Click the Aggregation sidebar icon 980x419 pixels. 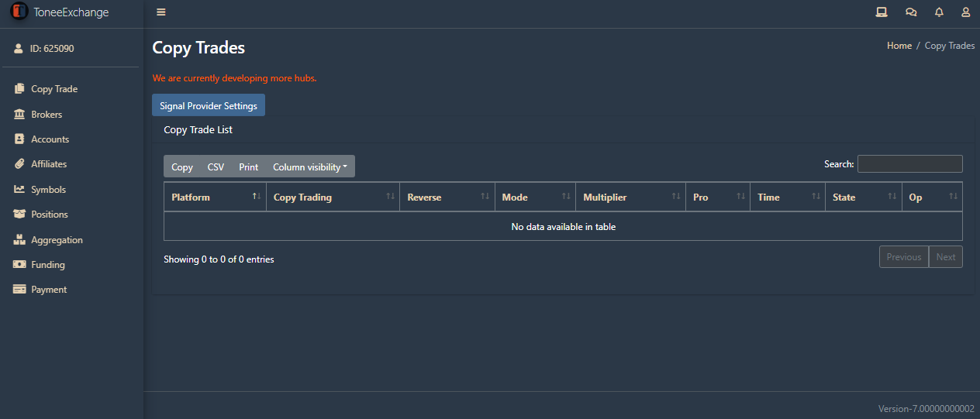point(19,239)
